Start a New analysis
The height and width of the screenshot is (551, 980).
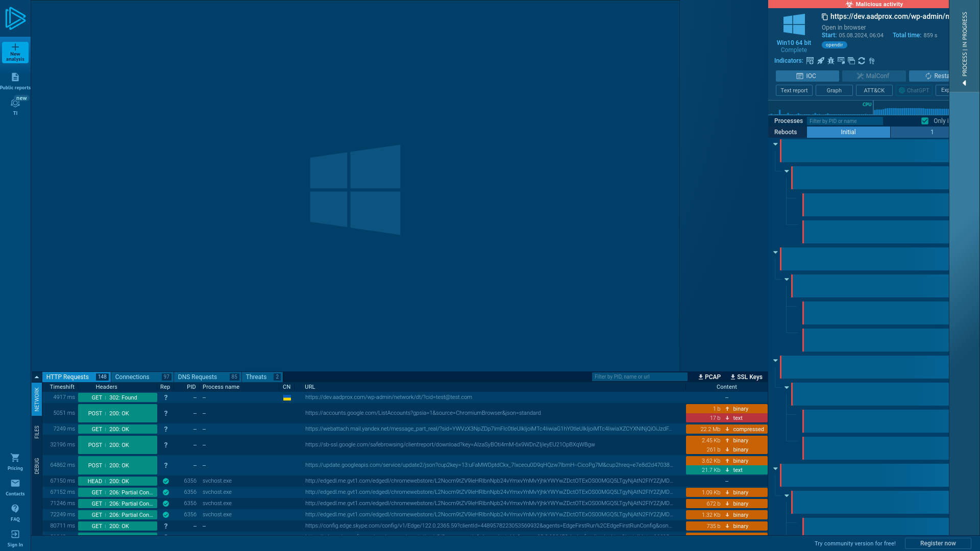pyautogui.click(x=15, y=52)
